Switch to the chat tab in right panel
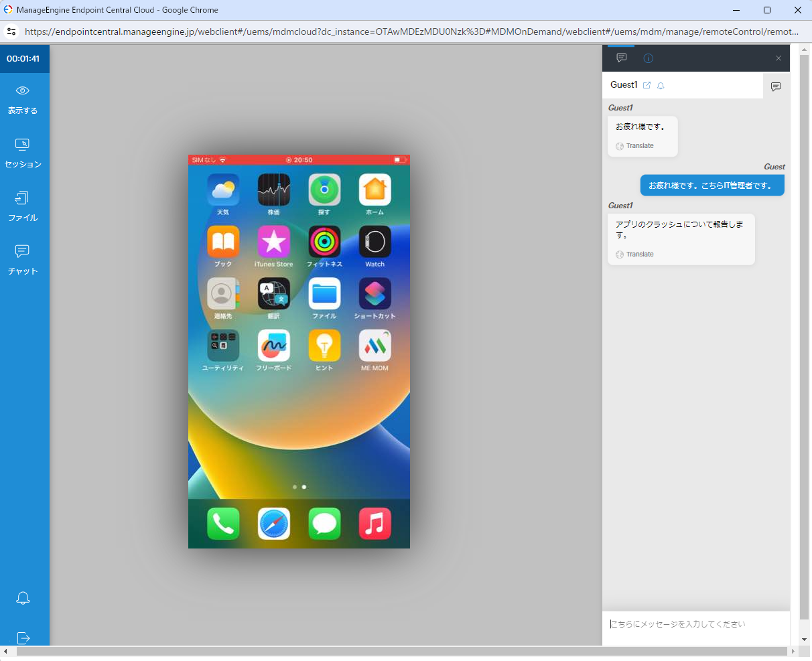812x661 pixels. click(x=621, y=58)
